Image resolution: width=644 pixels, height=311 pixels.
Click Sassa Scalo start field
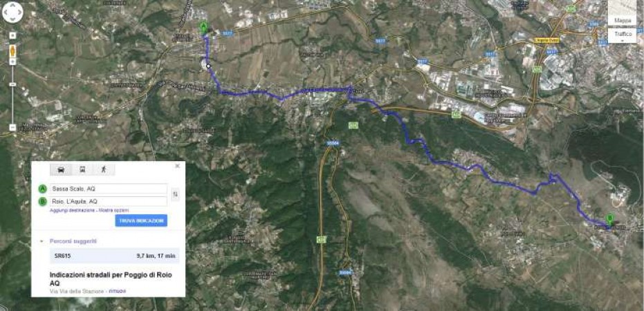click(x=108, y=189)
